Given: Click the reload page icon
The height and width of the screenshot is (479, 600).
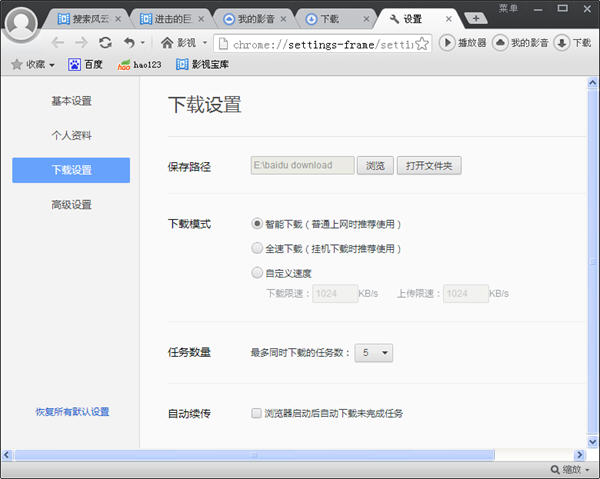Looking at the screenshot, I should [105, 43].
